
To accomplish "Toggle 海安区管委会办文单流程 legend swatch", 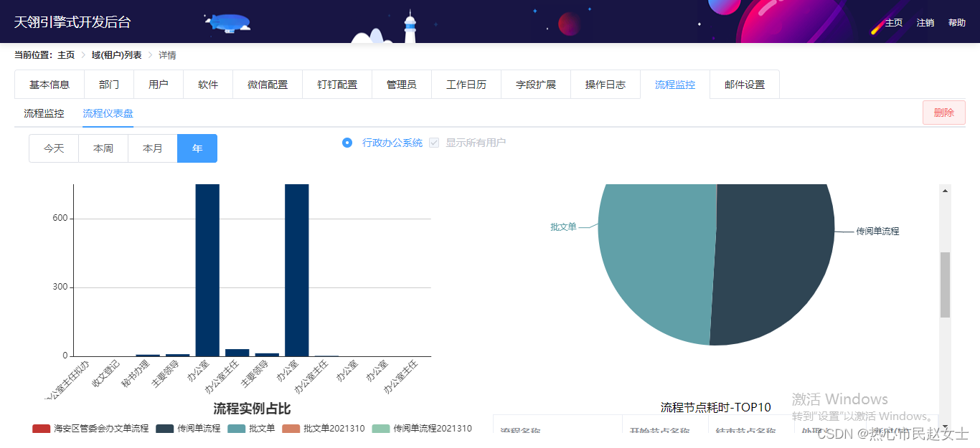I will pos(41,429).
